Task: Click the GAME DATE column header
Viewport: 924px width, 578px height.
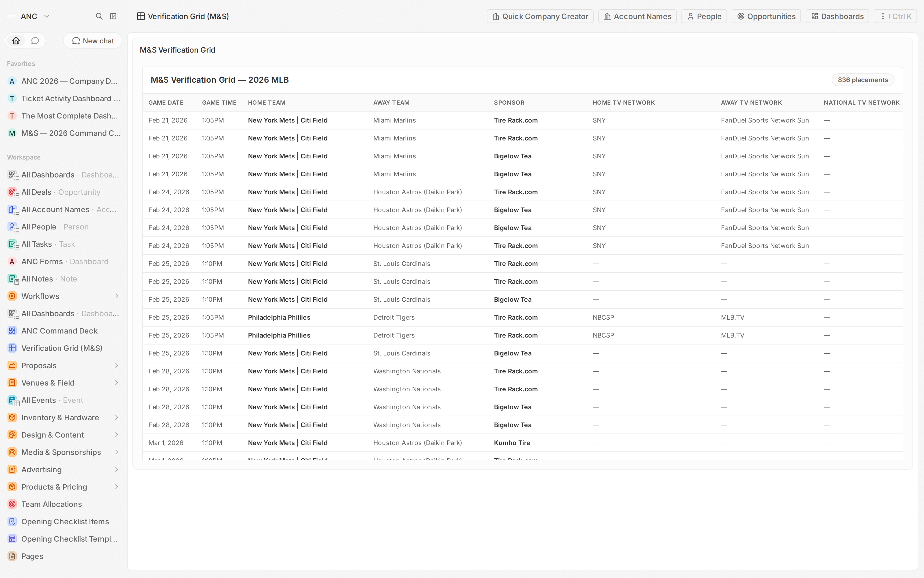Action: tap(166, 102)
